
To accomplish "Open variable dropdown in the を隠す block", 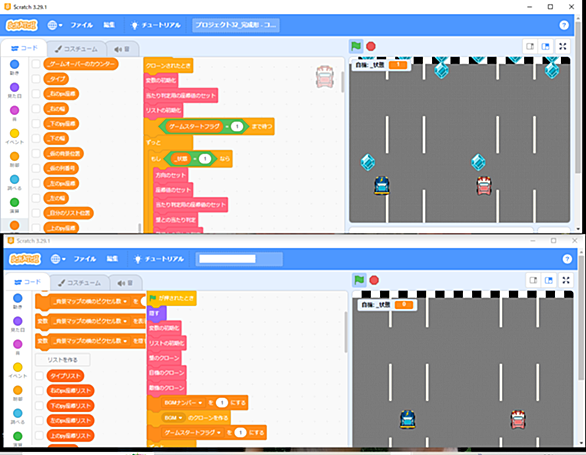I will [x=90, y=341].
